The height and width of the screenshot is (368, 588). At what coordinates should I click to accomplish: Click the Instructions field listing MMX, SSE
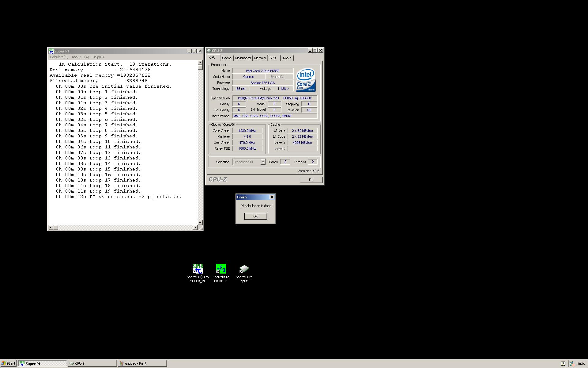tap(275, 116)
